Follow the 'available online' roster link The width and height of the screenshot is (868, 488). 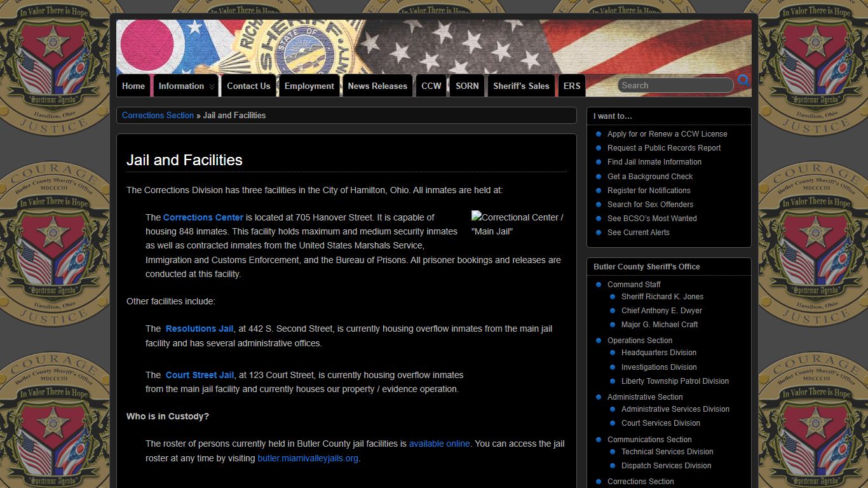pyautogui.click(x=440, y=444)
